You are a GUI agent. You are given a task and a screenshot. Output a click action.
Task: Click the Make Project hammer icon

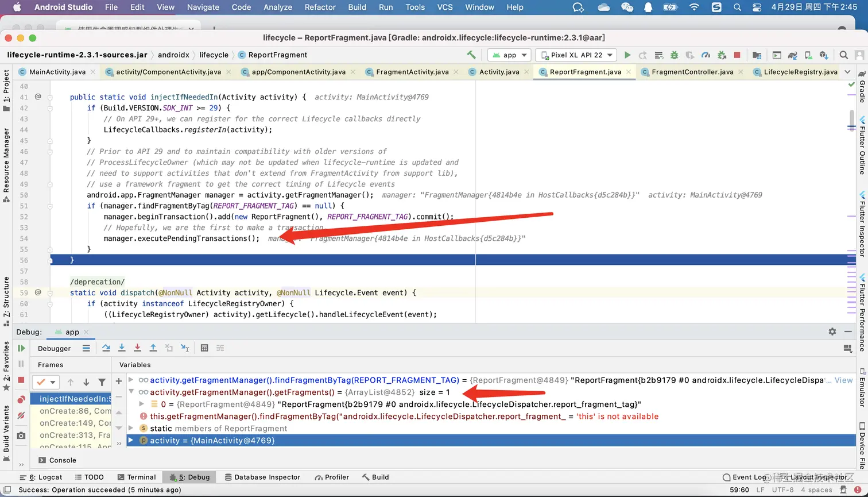pos(471,55)
